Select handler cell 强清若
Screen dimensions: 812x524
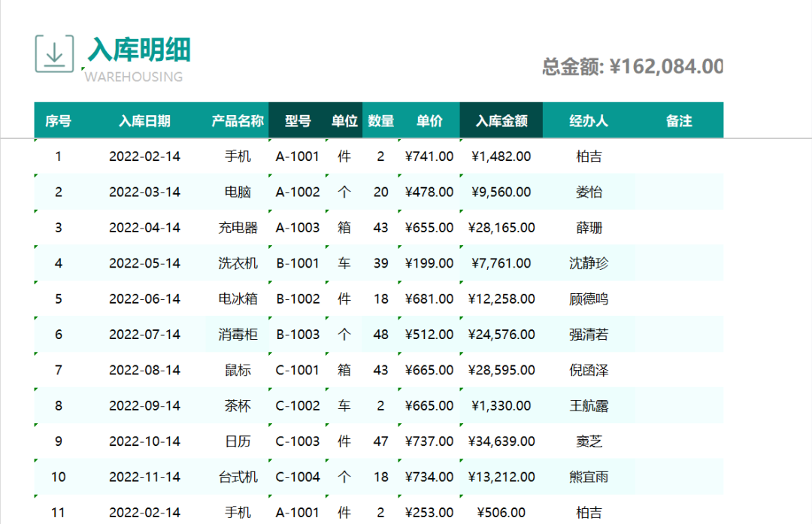589,335
